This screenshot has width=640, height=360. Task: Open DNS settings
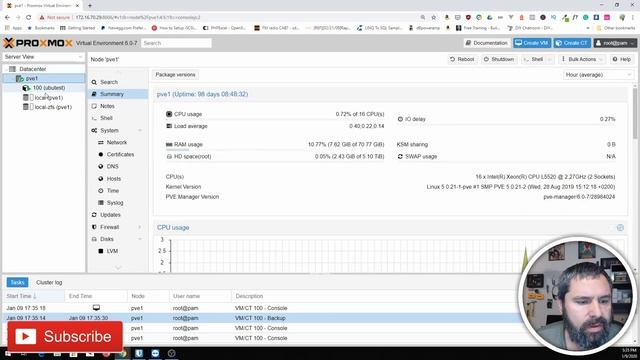click(x=113, y=167)
